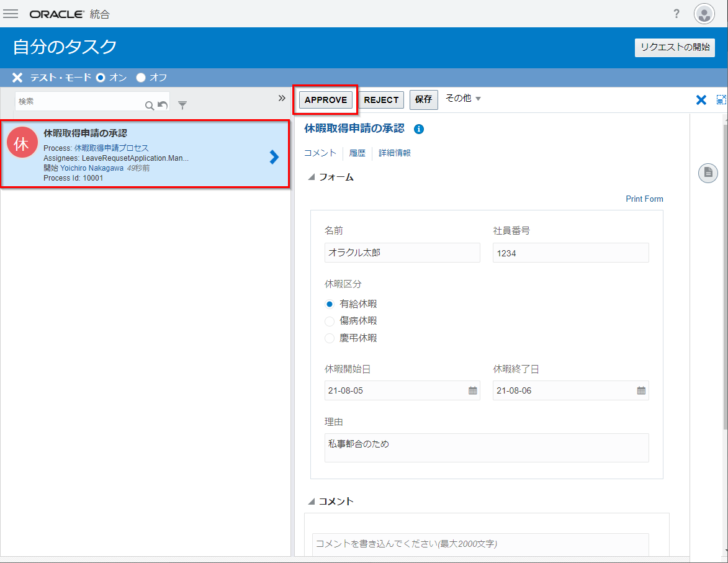Image resolution: width=728 pixels, height=563 pixels.
Task: Click the document icon in right sidebar
Action: (x=708, y=173)
